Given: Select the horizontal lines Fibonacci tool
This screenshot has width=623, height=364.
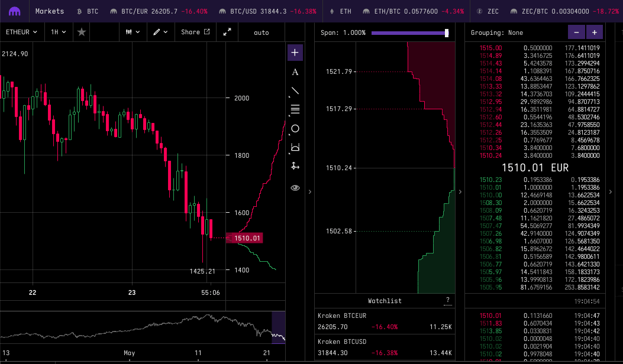Looking at the screenshot, I should [x=295, y=109].
